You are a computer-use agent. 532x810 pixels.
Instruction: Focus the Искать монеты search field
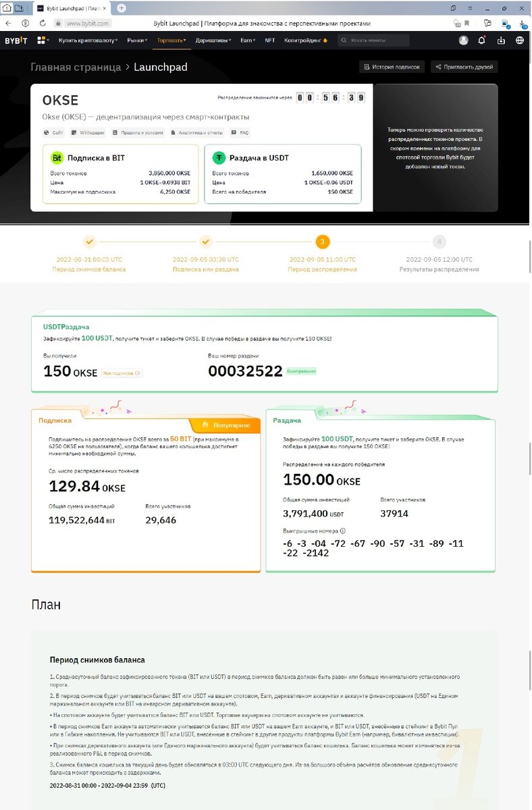coord(373,40)
